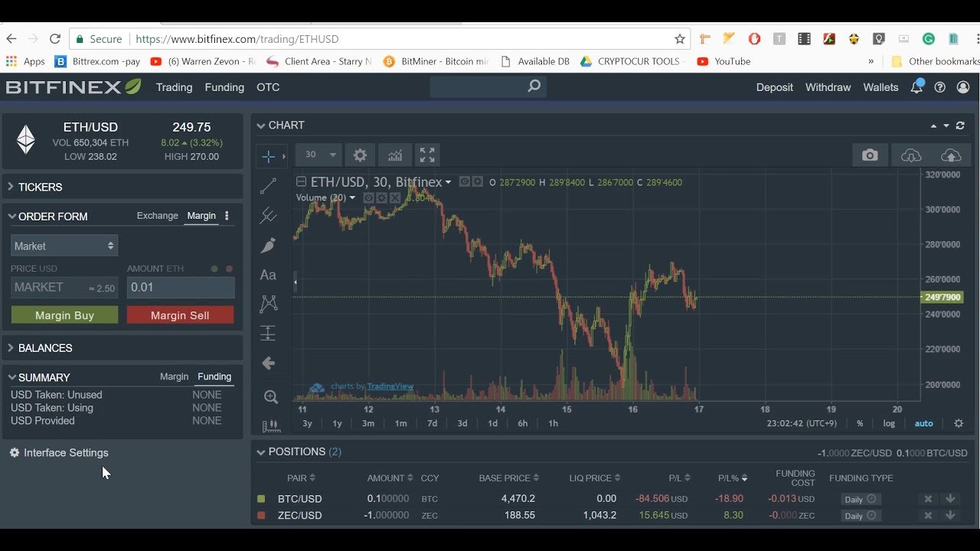This screenshot has height=551, width=980.
Task: Select the zoom-in magnifier chart tool
Action: click(270, 396)
